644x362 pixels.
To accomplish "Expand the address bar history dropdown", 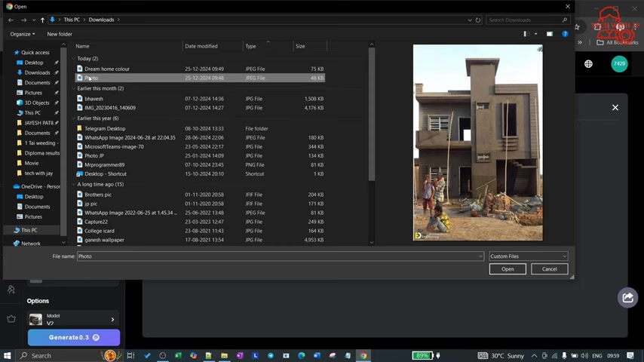I will click(470, 20).
